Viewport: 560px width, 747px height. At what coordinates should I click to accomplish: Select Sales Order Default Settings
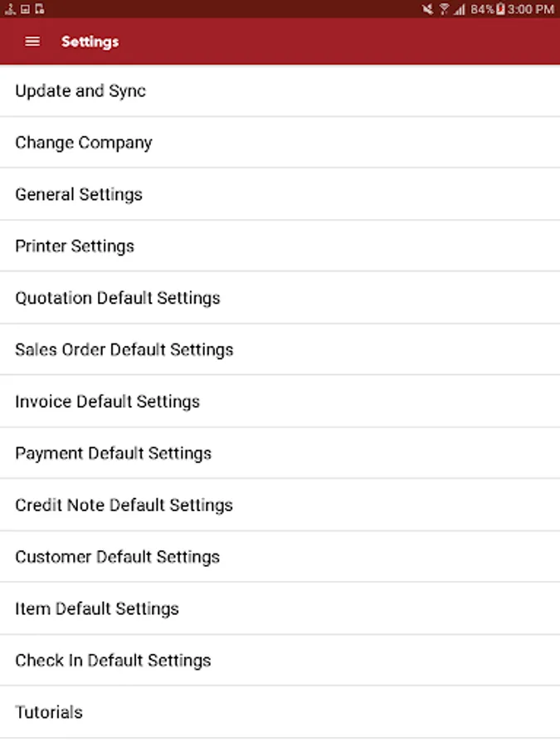coord(124,349)
